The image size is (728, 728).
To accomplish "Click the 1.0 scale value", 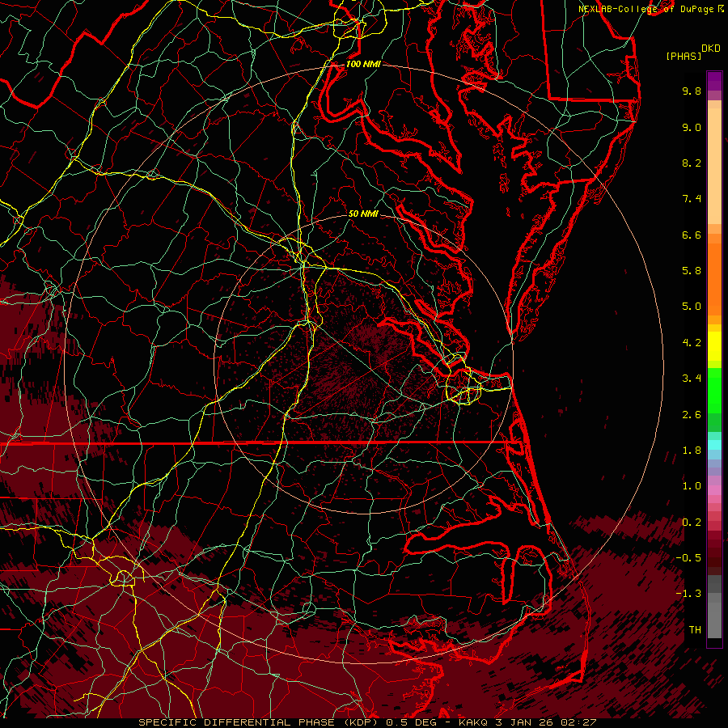I will coord(692,486).
